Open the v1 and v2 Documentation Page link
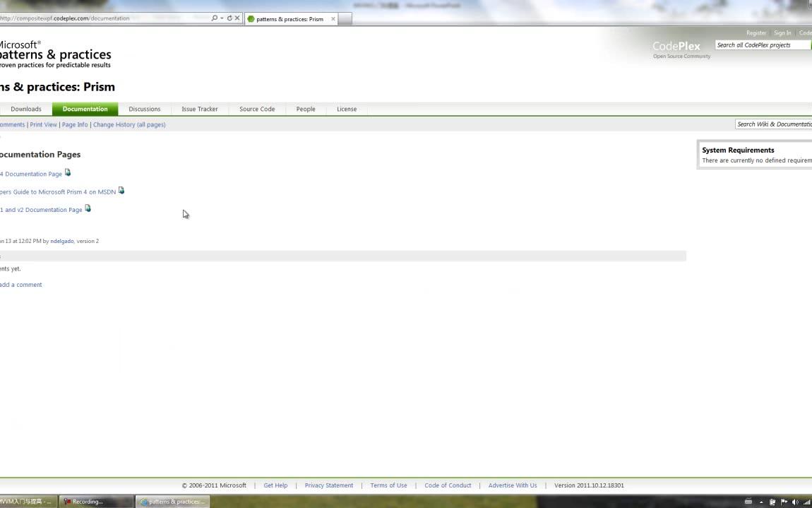This screenshot has width=812, height=508. pos(42,209)
